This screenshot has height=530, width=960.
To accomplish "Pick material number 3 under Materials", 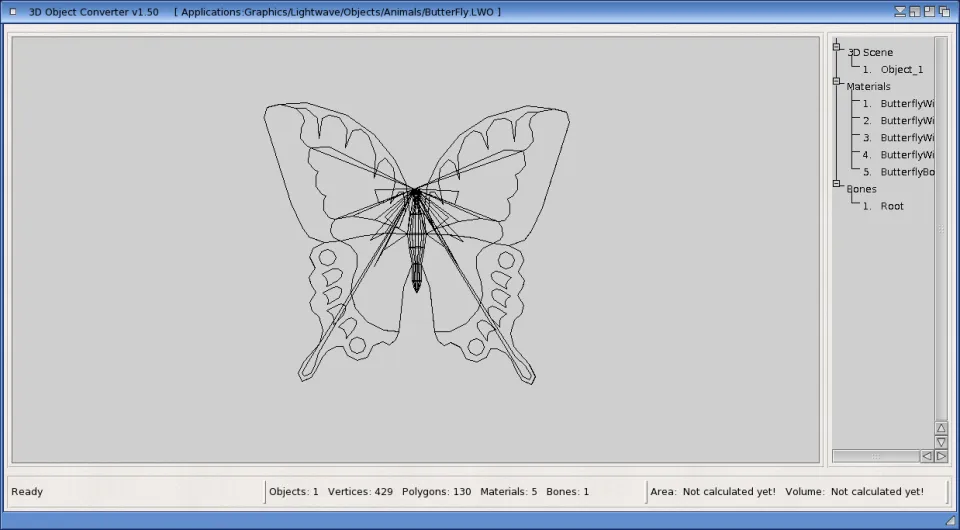I will pyautogui.click(x=906, y=138).
